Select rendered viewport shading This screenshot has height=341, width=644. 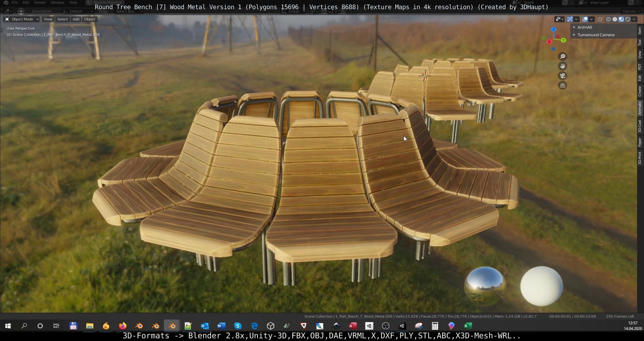(627, 19)
